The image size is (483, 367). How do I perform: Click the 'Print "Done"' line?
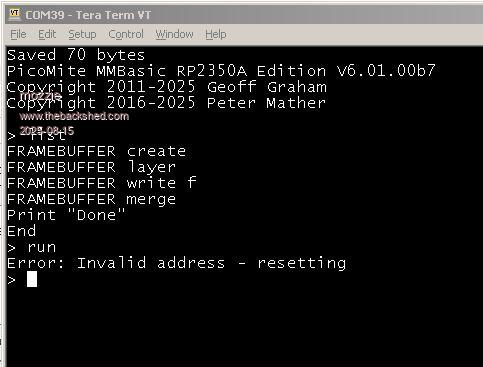click(66, 215)
